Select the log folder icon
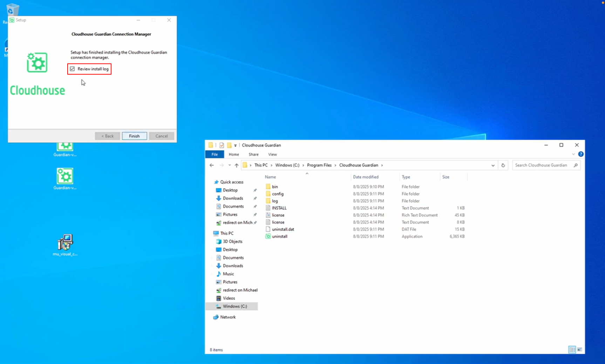The height and width of the screenshot is (364, 605). [x=268, y=201]
